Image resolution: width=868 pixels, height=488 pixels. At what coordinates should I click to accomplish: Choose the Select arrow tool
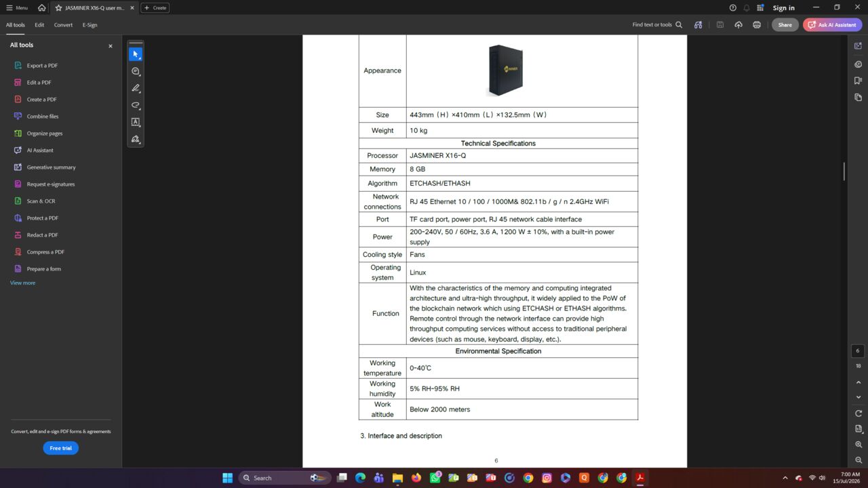(x=136, y=54)
